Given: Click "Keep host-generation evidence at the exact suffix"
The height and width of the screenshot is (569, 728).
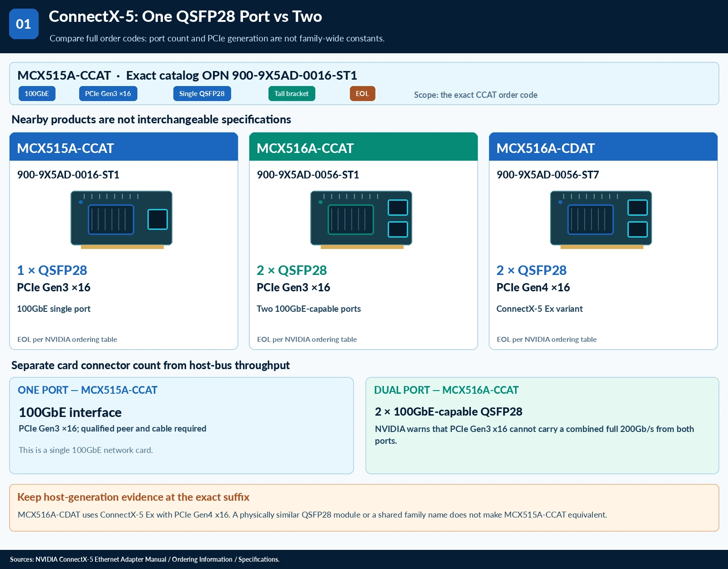Looking at the screenshot, I should point(133,497).
